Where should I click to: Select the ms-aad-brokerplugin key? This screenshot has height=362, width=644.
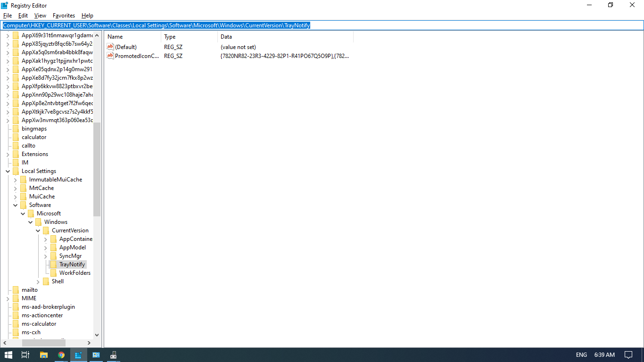(48, 307)
